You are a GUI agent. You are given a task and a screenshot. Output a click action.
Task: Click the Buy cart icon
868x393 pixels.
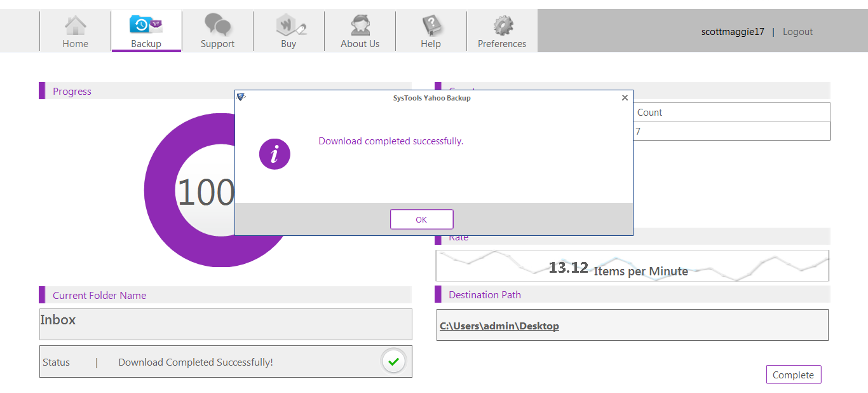(288, 24)
